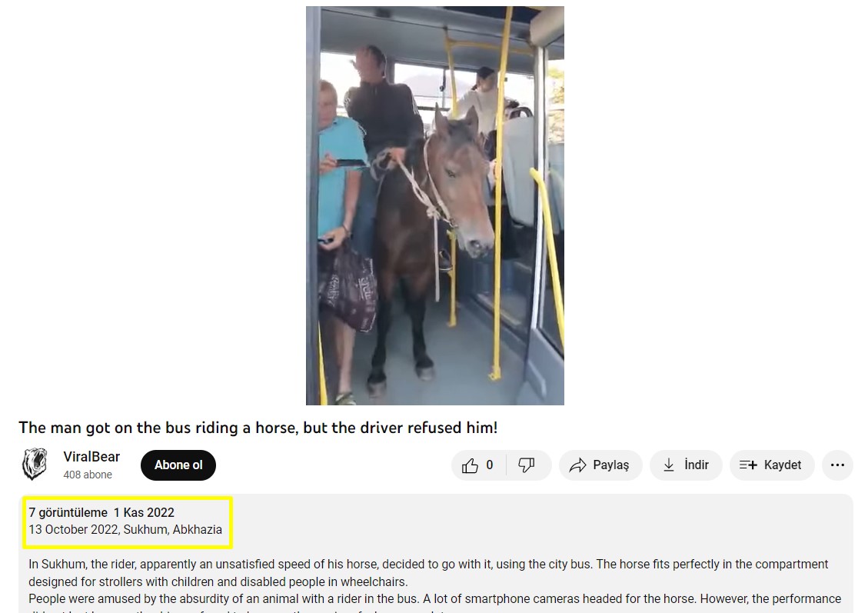
Task: Subscribe using the Abone ol button
Action: click(178, 465)
